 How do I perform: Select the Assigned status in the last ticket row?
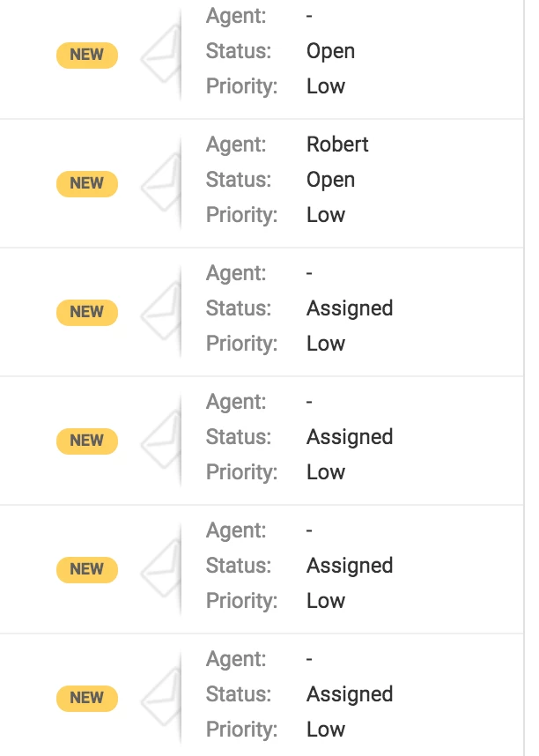pos(350,695)
